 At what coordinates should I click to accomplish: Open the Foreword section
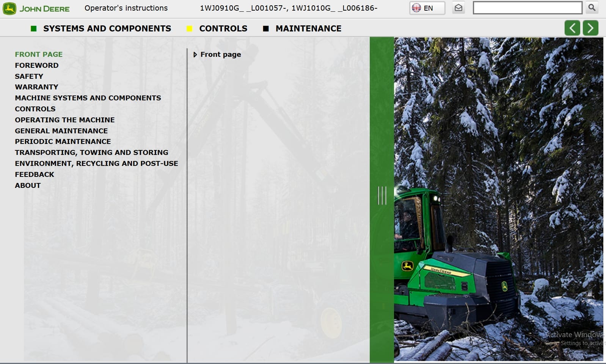(37, 66)
